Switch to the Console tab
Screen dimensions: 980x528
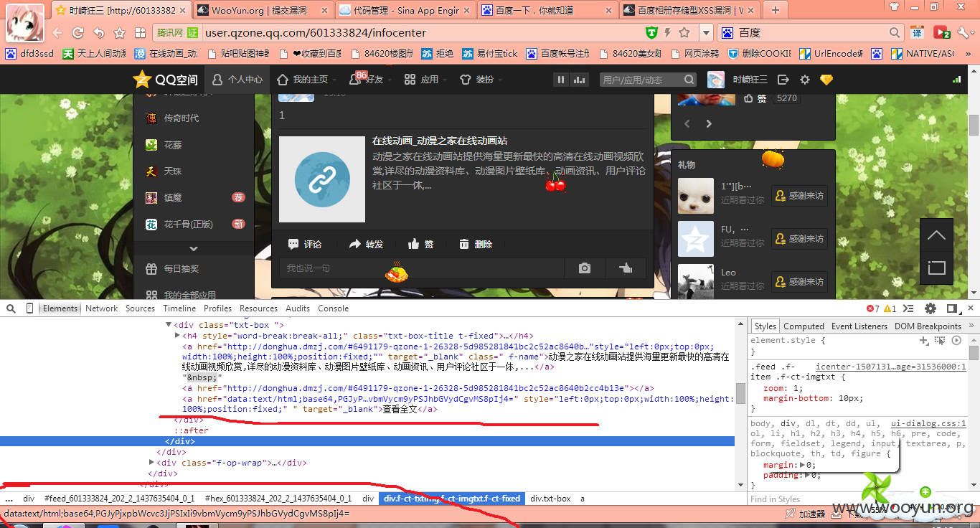point(333,308)
